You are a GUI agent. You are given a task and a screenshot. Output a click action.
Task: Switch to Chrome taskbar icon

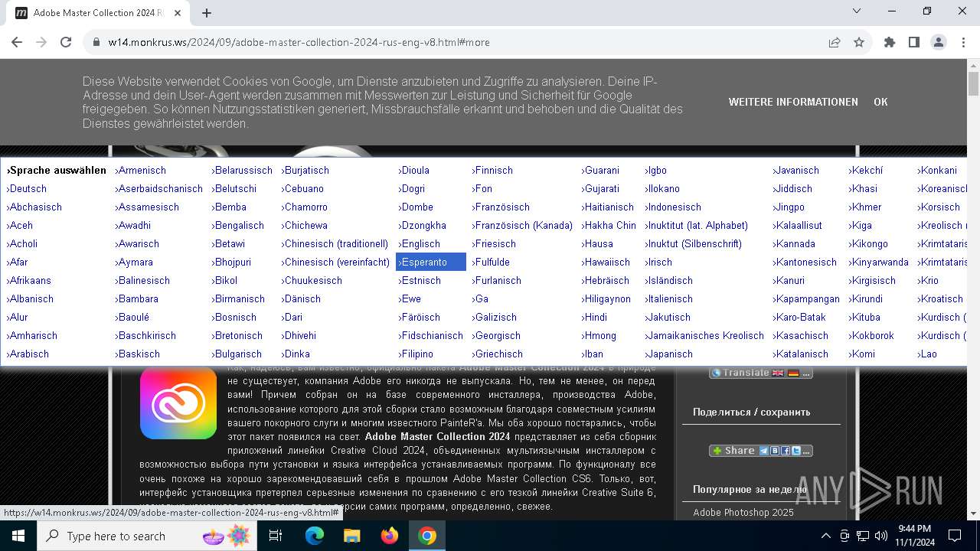click(427, 536)
